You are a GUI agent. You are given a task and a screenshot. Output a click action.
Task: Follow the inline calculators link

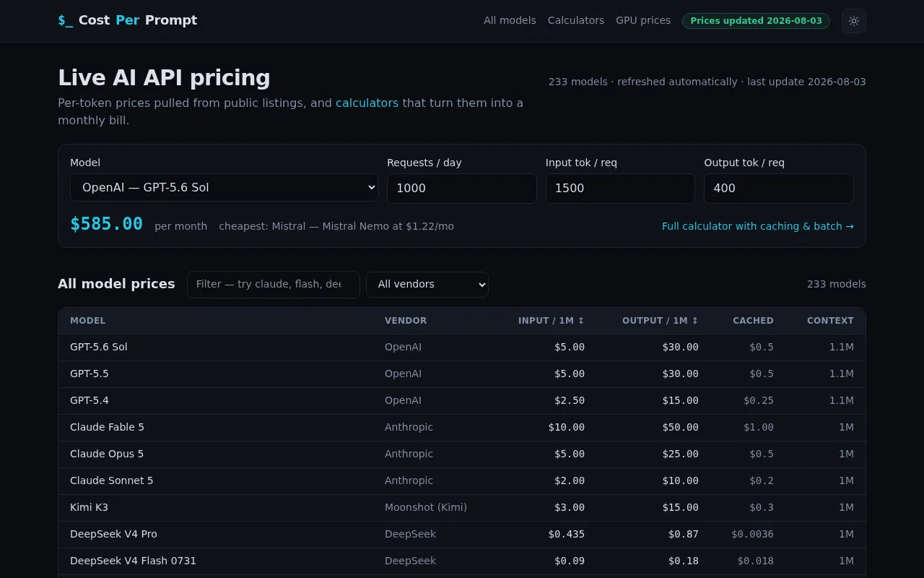[367, 103]
